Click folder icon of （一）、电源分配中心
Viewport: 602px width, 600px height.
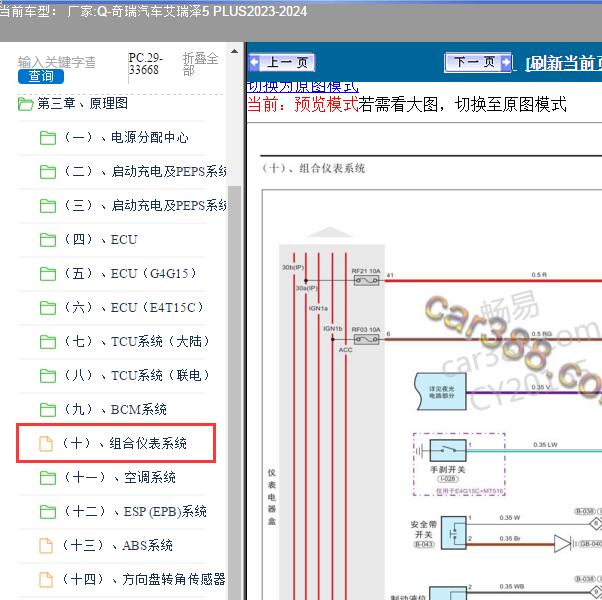48,138
